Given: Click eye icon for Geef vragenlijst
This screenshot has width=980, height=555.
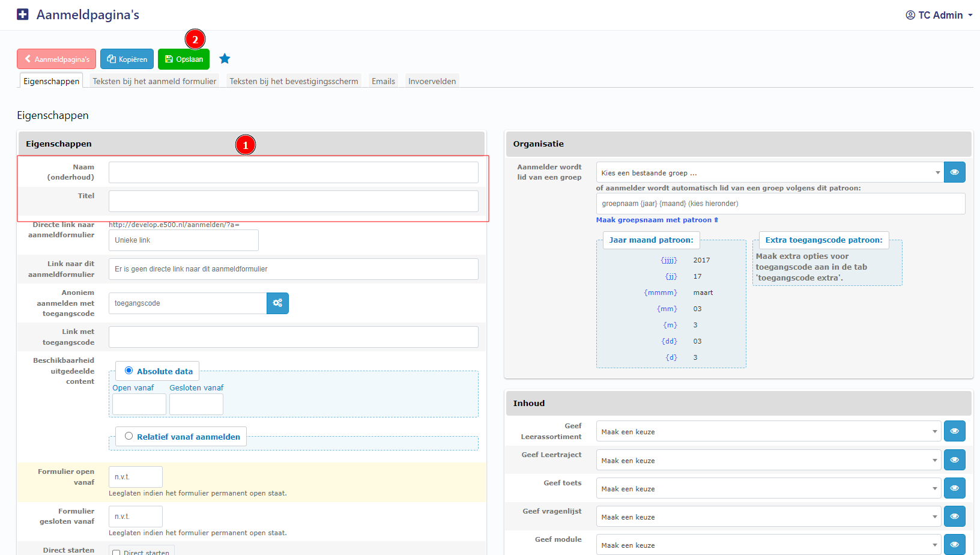Looking at the screenshot, I should [x=954, y=517].
